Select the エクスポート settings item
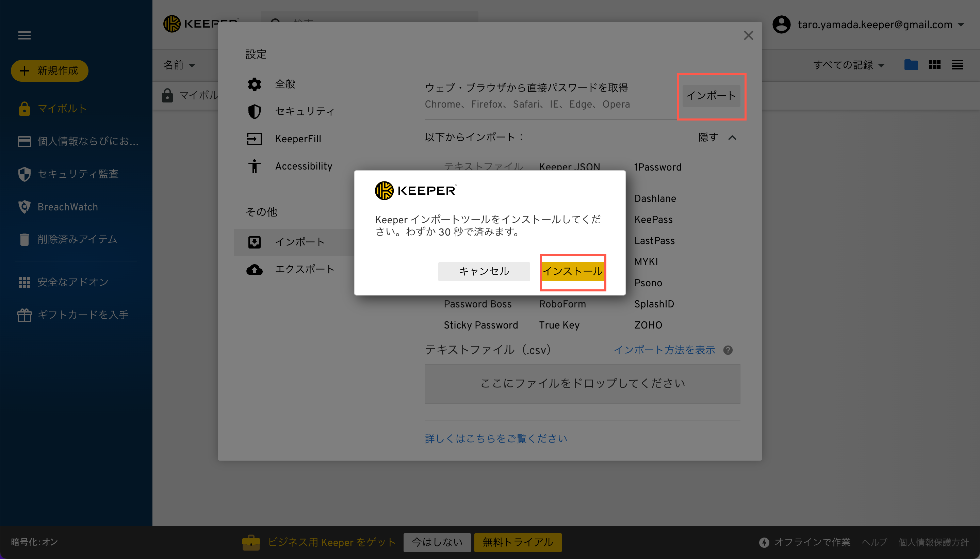This screenshot has width=980, height=559. pyautogui.click(x=304, y=269)
